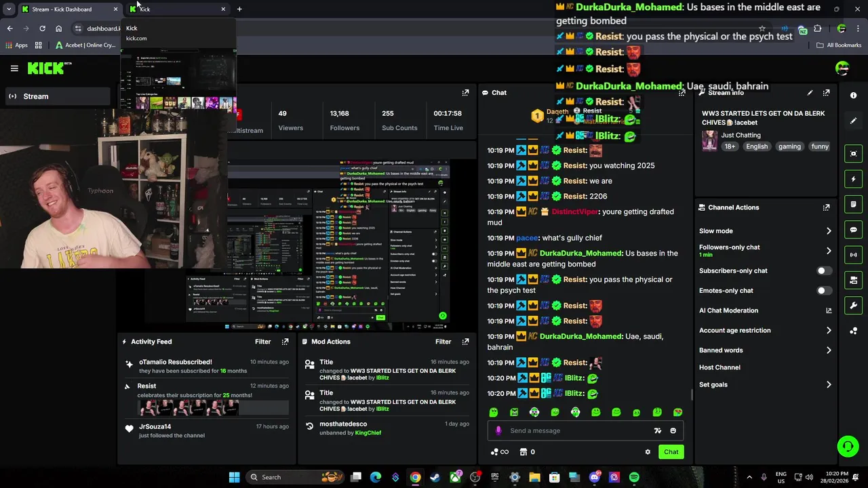
Task: Click the translate icon in chat input
Action: click(657, 430)
